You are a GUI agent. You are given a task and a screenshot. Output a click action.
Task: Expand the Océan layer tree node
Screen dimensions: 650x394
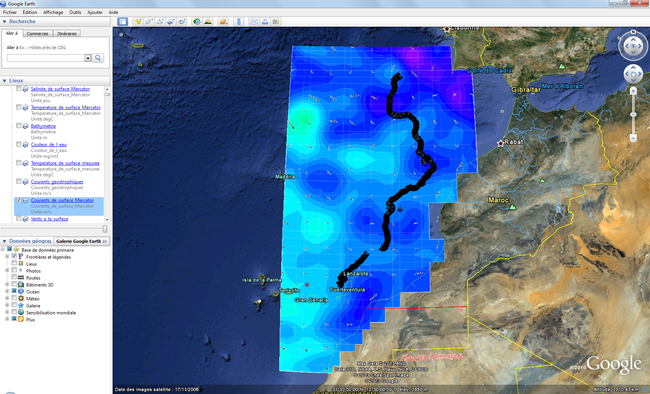pyautogui.click(x=7, y=292)
